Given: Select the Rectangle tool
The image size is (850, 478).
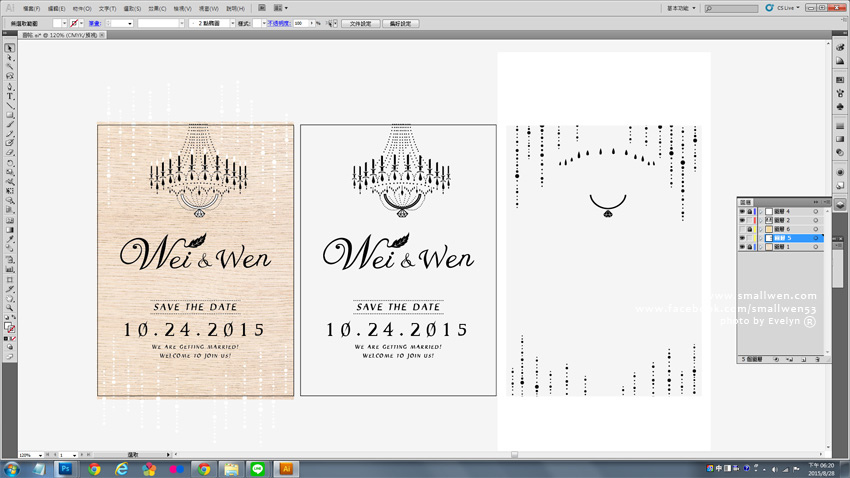Looking at the screenshot, I should tap(10, 115).
